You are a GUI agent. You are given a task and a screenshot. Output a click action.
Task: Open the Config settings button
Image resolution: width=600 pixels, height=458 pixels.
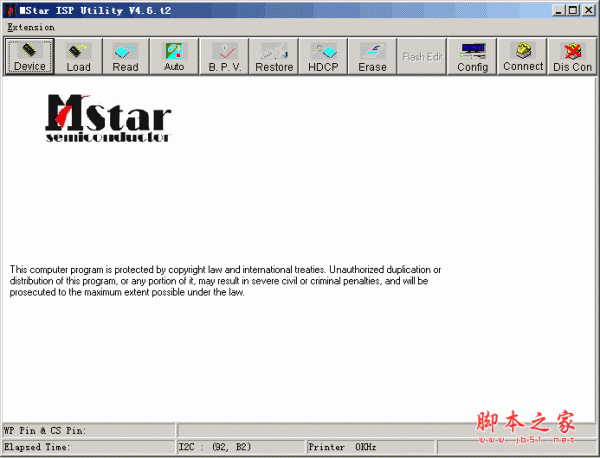[472, 56]
